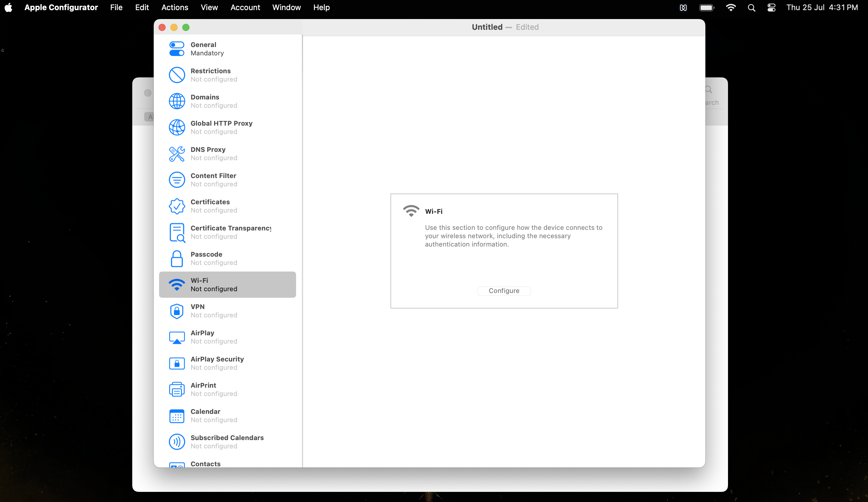Select the Subscribed Calendars label
The image size is (868, 502).
pos(227,438)
